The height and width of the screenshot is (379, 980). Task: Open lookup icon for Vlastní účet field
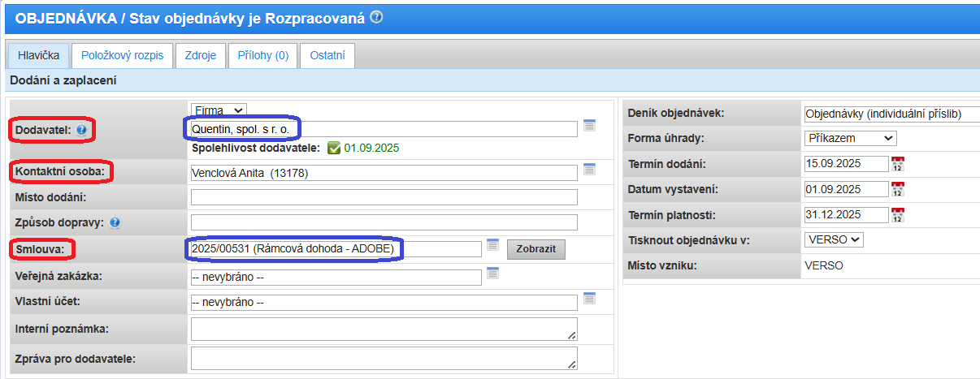[x=590, y=299]
